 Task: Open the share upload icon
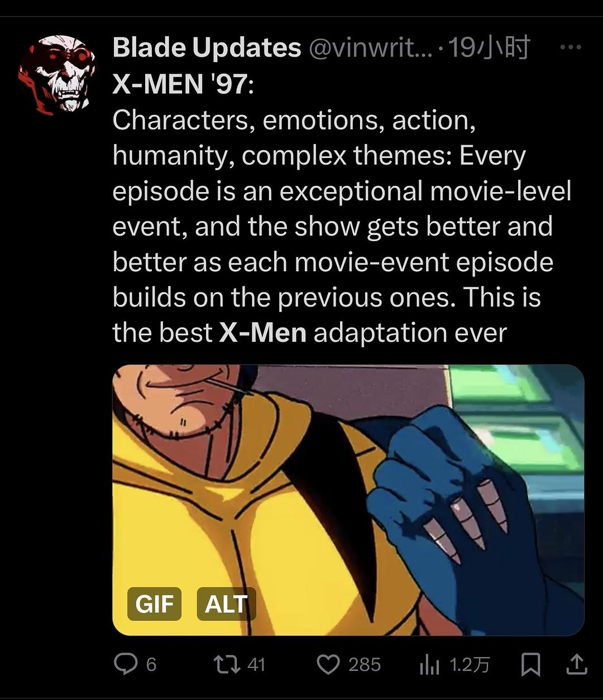(x=577, y=664)
